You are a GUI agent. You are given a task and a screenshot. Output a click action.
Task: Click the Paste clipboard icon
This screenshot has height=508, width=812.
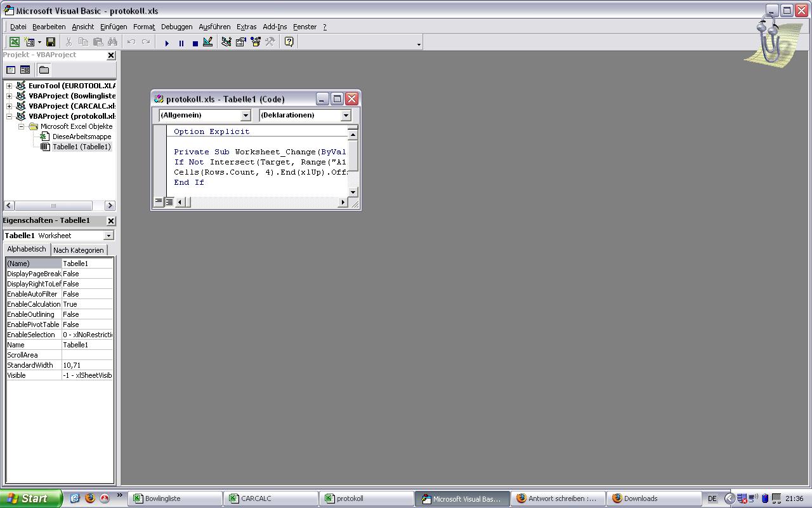(98, 43)
